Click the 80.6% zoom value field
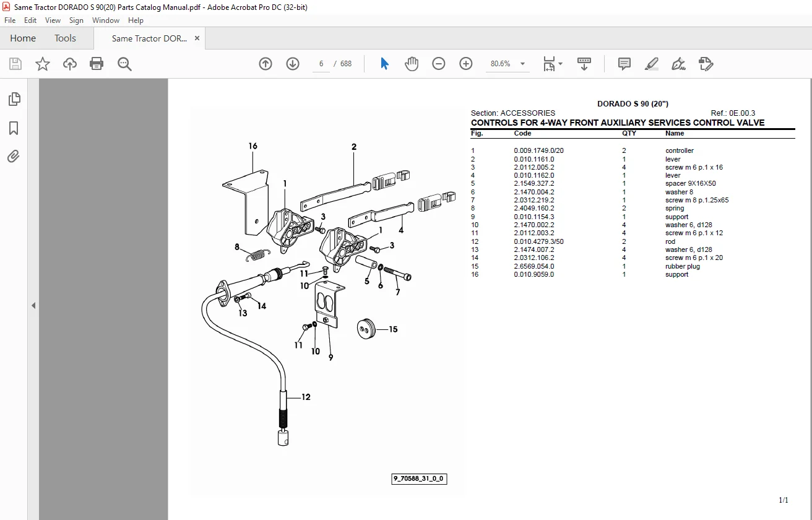The height and width of the screenshot is (520, 812). point(501,64)
